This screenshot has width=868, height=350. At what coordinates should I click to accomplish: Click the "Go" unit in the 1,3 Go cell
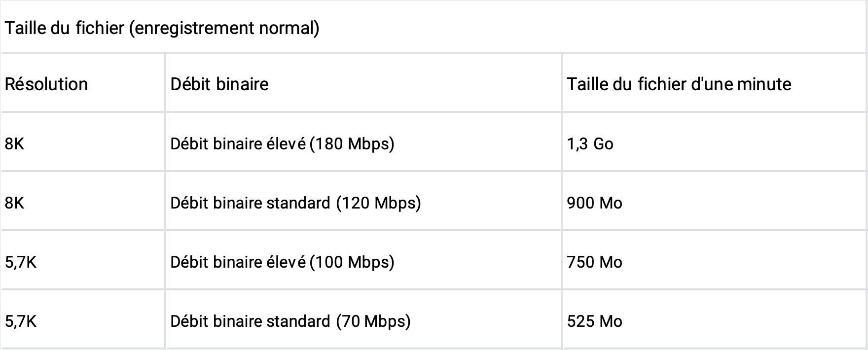point(603,144)
